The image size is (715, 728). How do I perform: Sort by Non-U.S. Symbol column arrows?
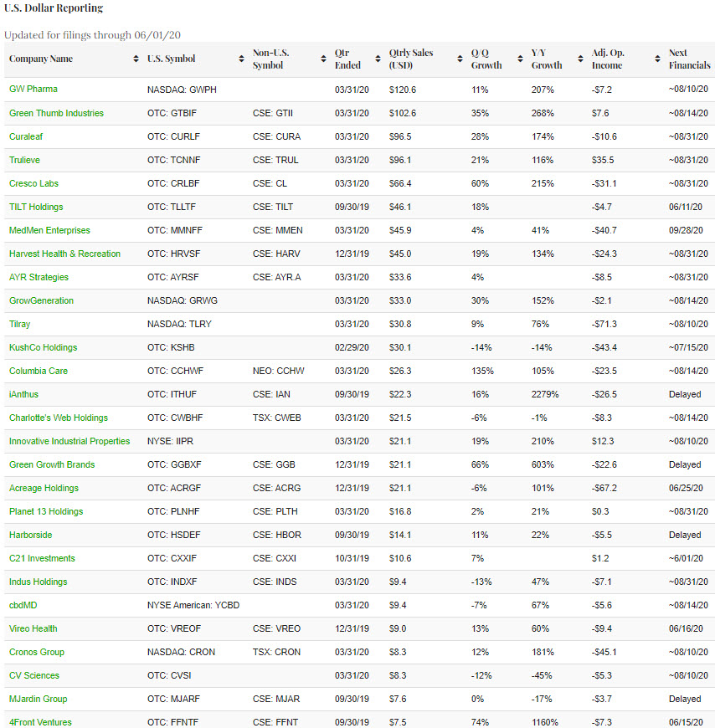click(x=323, y=59)
